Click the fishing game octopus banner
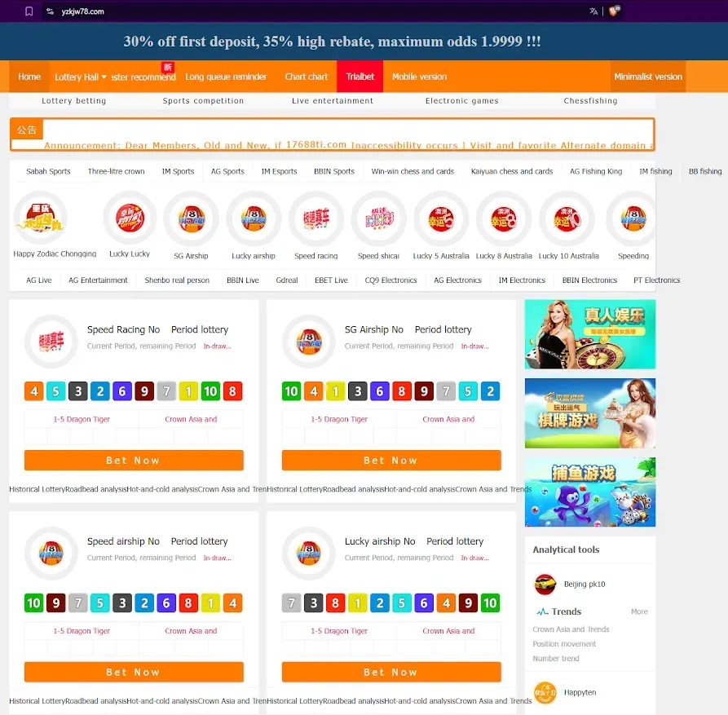This screenshot has height=715, width=728. [589, 492]
